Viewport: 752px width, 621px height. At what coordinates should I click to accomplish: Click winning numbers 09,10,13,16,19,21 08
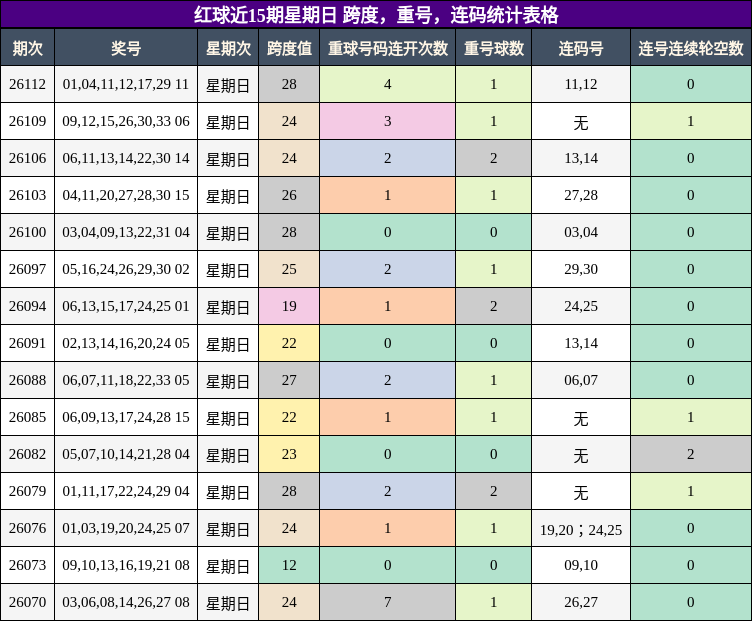(x=126, y=565)
